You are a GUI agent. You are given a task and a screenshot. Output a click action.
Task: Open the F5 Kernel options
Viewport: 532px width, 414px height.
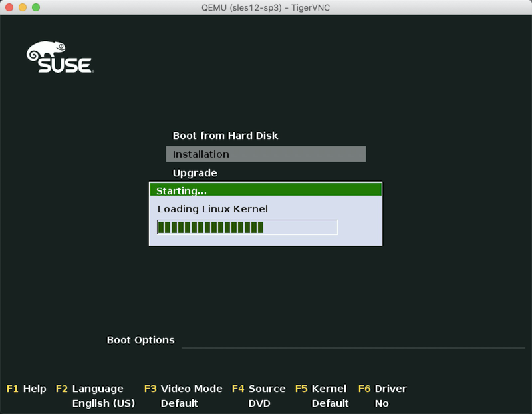(x=321, y=389)
